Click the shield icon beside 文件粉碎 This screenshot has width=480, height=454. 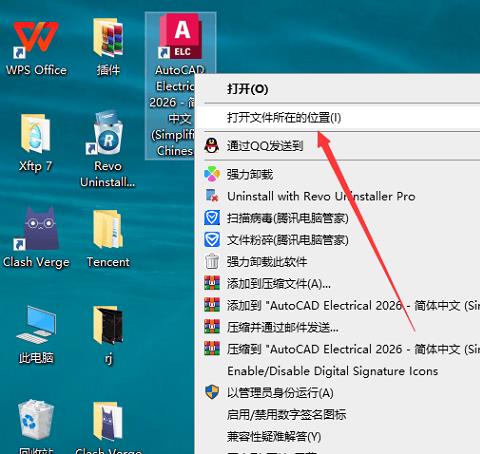(x=212, y=240)
